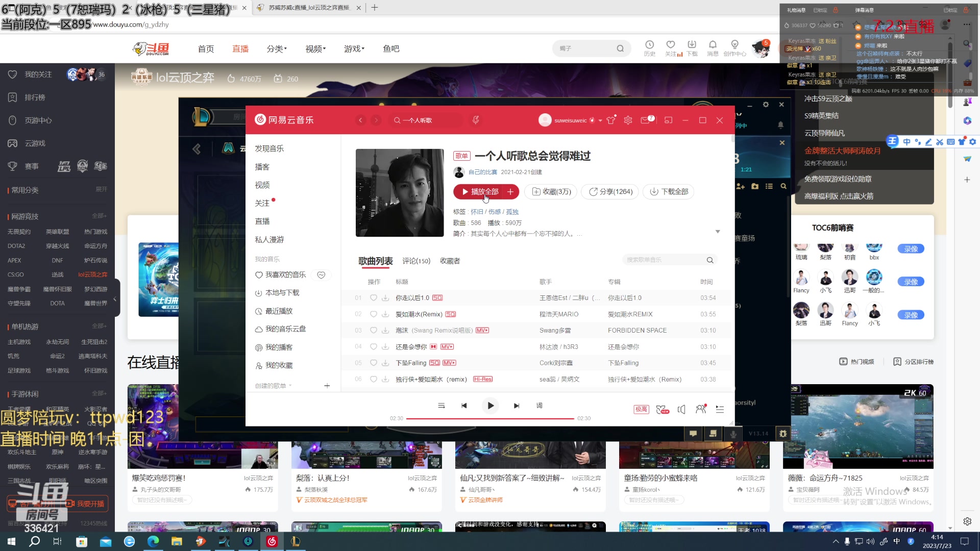Open MV for 还是会想你
The height and width of the screenshot is (551, 980).
click(x=447, y=347)
